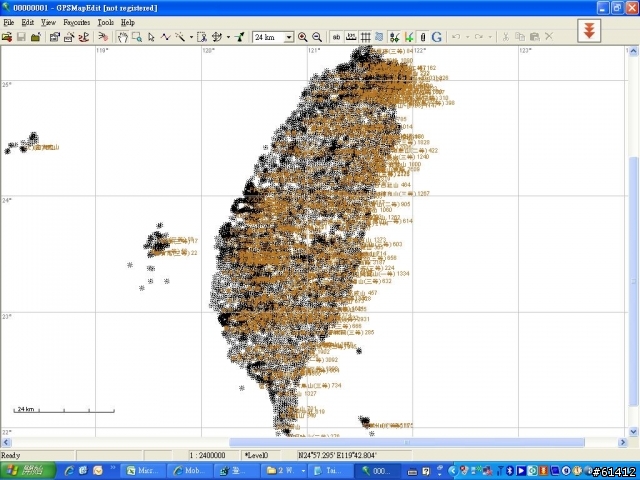Click the red double-arrow download button
640x480 pixels.
click(x=590, y=31)
